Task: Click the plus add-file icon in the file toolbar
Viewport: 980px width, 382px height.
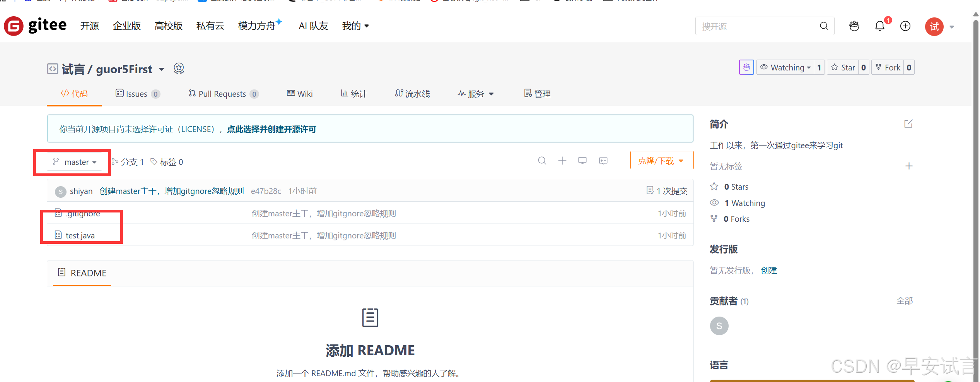Action: point(562,161)
